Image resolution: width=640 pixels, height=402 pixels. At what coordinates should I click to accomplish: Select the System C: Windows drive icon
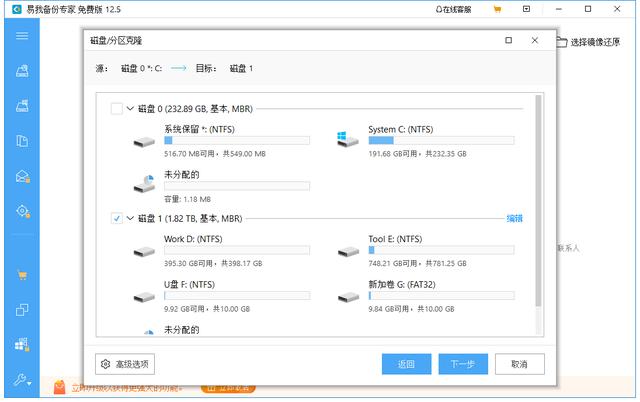click(x=348, y=140)
